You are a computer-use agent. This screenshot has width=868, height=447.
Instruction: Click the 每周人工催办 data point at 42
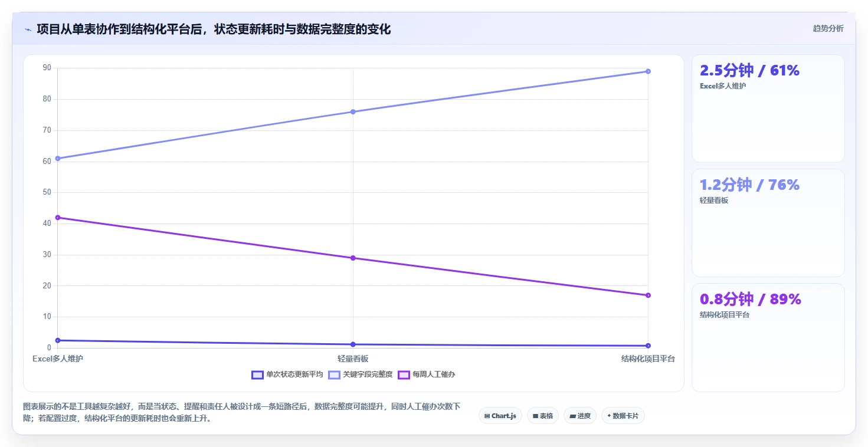58,218
